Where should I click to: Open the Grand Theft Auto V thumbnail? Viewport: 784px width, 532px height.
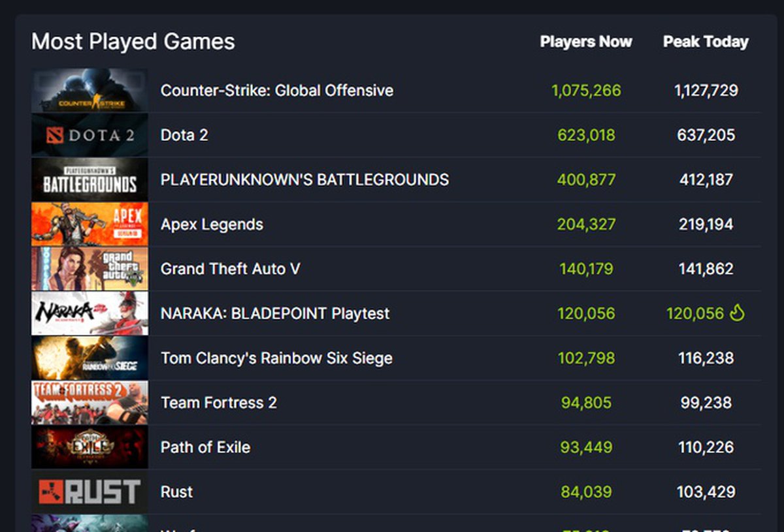[90, 268]
